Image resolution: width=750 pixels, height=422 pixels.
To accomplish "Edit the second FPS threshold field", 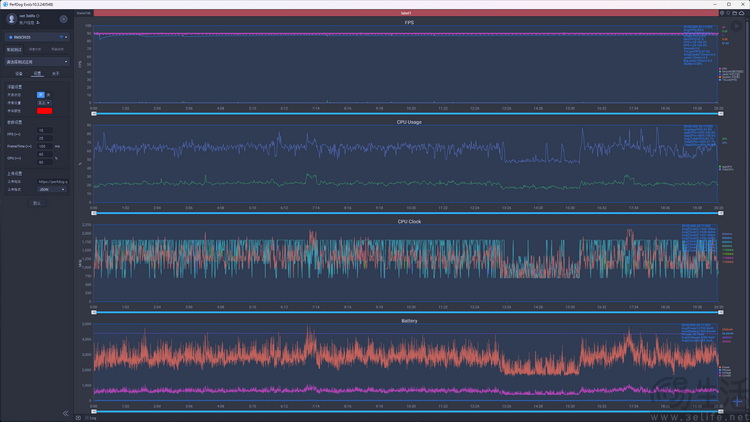I will pos(44,138).
